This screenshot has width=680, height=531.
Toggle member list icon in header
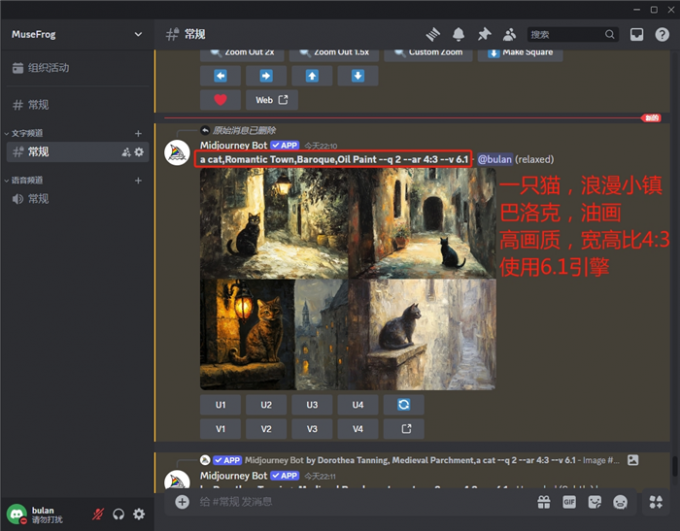[x=510, y=34]
